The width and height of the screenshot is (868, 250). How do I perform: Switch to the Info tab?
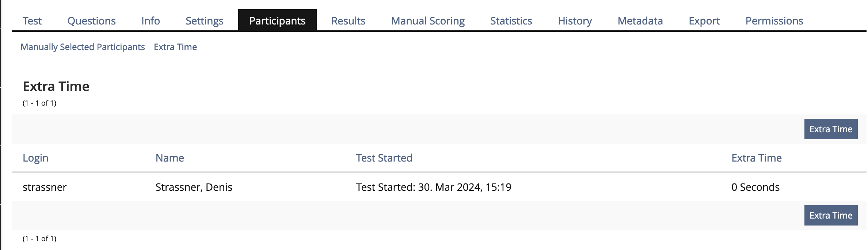pyautogui.click(x=150, y=21)
